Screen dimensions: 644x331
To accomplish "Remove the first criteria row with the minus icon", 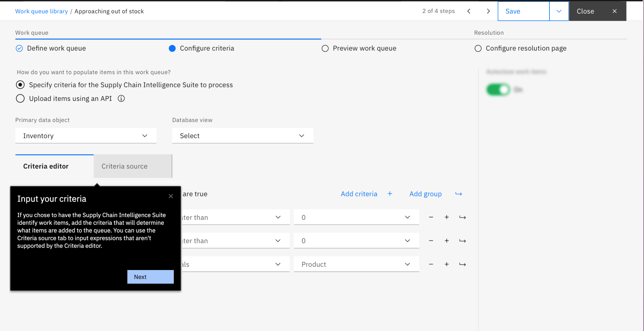I will click(431, 217).
